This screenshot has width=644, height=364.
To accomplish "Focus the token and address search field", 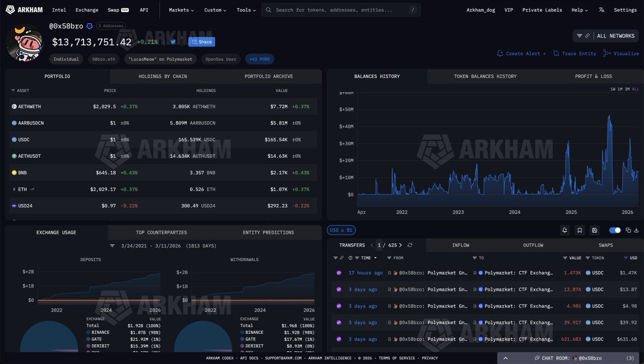I will pos(341,10).
